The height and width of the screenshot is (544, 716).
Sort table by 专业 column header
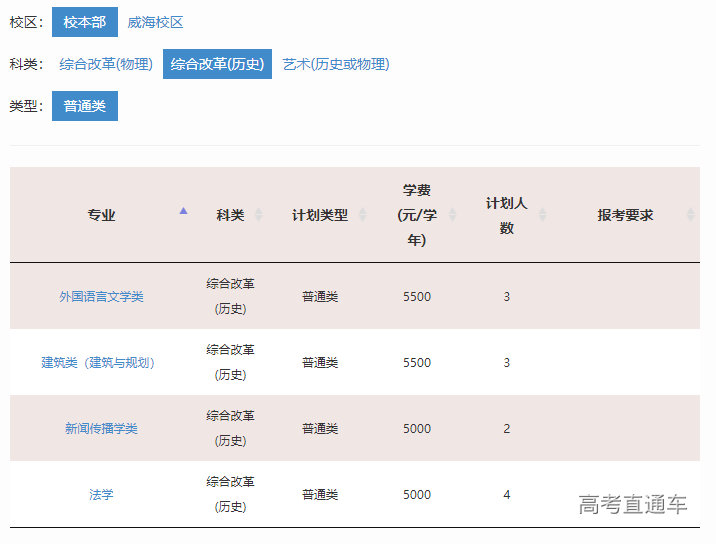pos(101,215)
